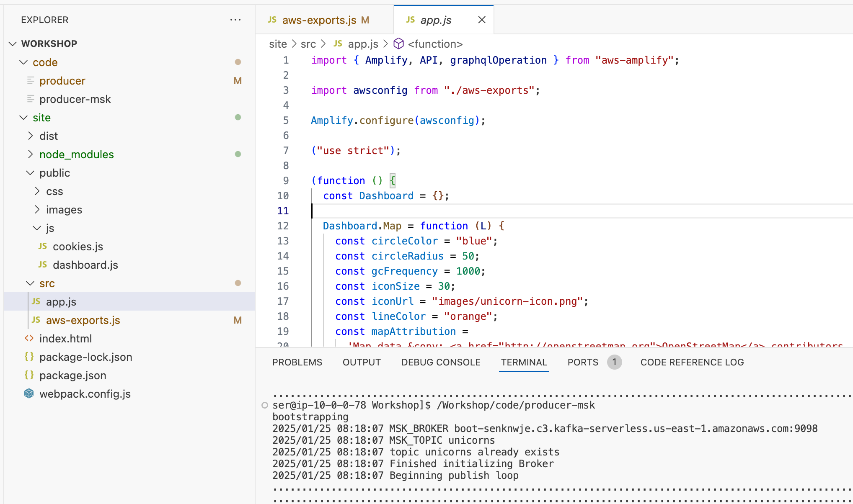Viewport: 853px width, 504px height.
Task: Open package-lock.json in explorer
Action: [x=85, y=357]
